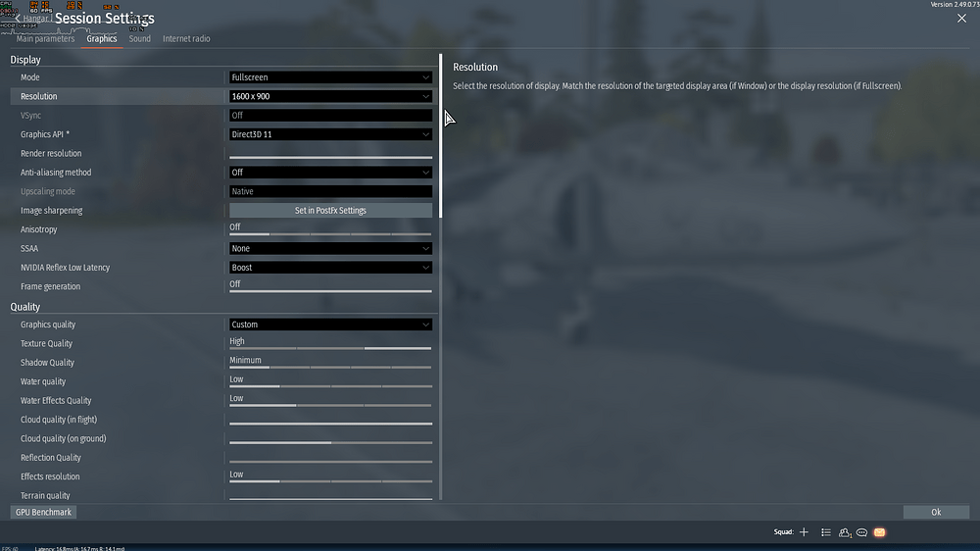Click the Shadow Quality label
The height and width of the screenshot is (551, 980).
(x=47, y=363)
